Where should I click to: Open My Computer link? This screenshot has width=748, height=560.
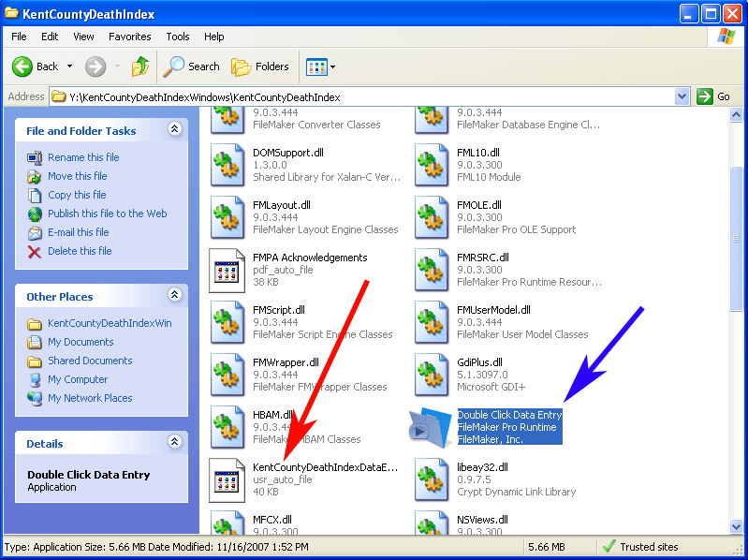pyautogui.click(x=78, y=379)
